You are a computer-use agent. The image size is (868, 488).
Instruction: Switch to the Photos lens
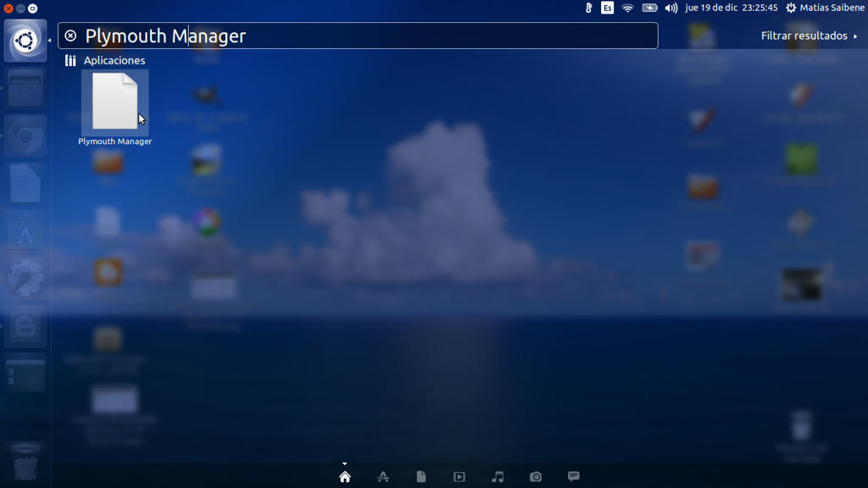point(536,476)
